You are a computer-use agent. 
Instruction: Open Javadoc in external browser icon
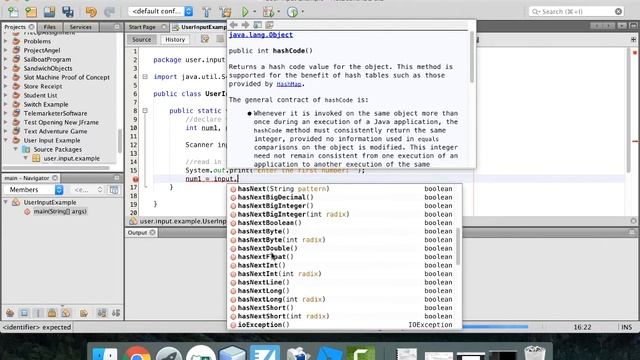[258, 25]
